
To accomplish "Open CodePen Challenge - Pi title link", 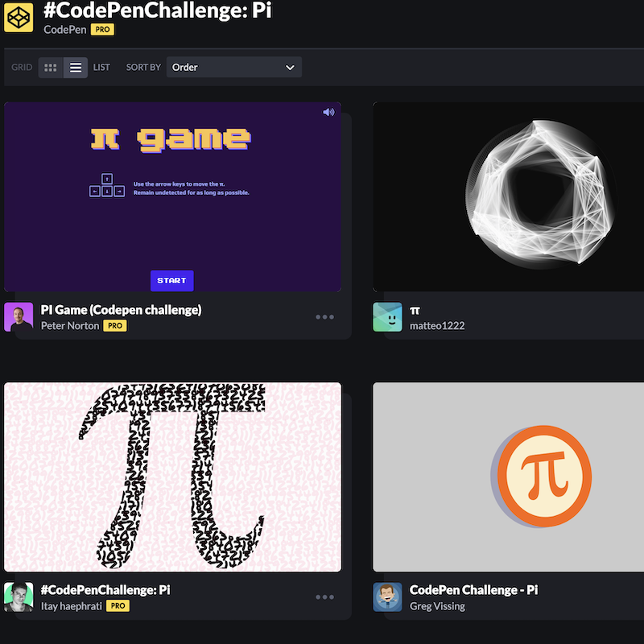I will point(473,590).
